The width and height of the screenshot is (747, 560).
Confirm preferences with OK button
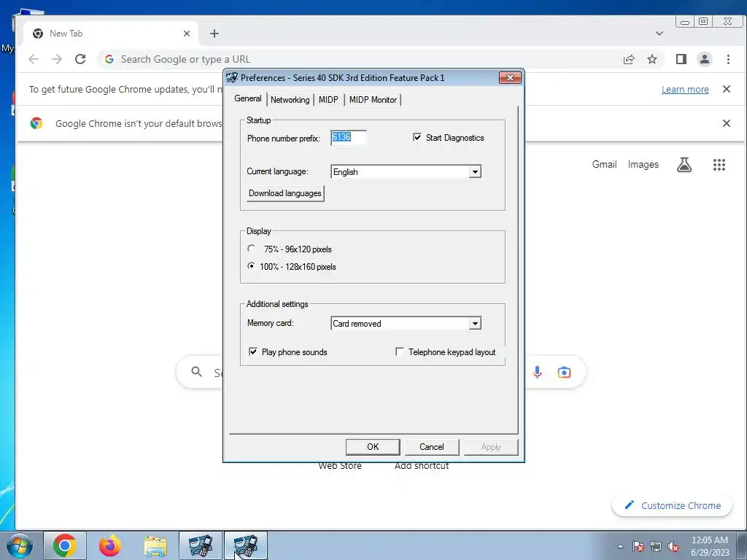point(373,447)
